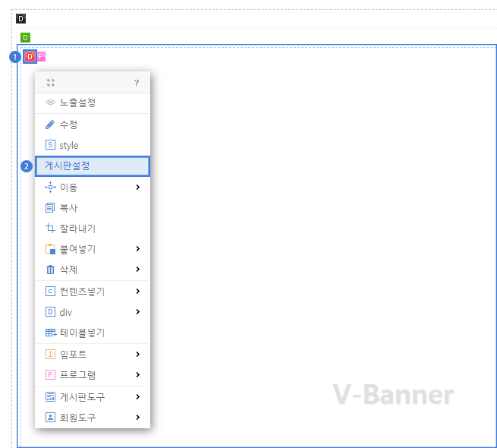Select 복사 to copy the element
Viewport: 497px width, 448px height.
point(69,208)
